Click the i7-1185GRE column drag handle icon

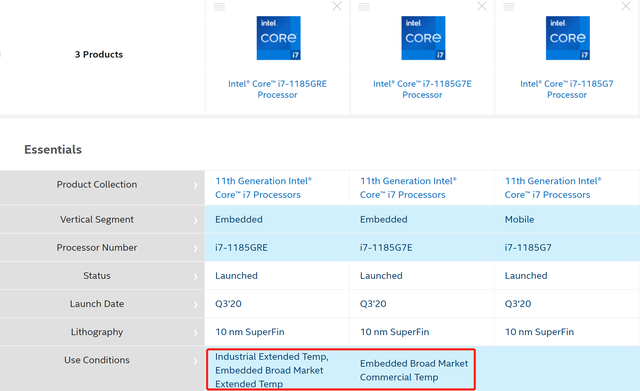click(x=219, y=7)
